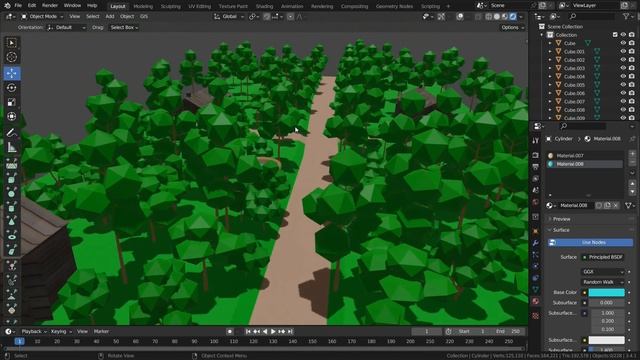Toggle Collection viewport visibility eye

pos(623,35)
